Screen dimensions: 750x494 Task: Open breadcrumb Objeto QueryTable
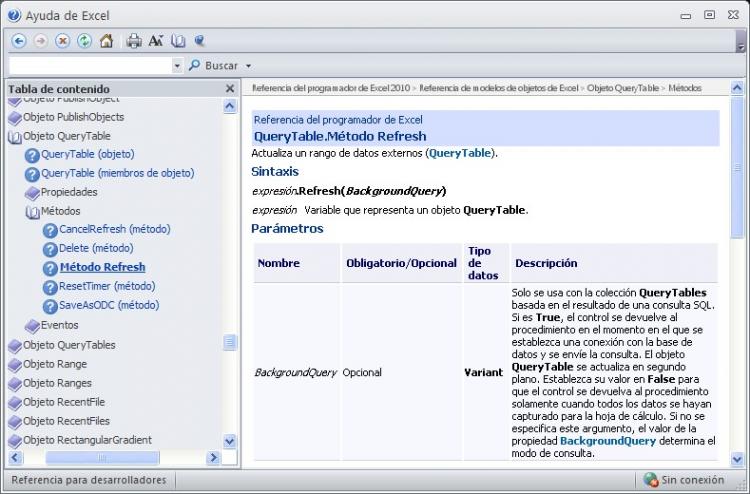pos(623,88)
